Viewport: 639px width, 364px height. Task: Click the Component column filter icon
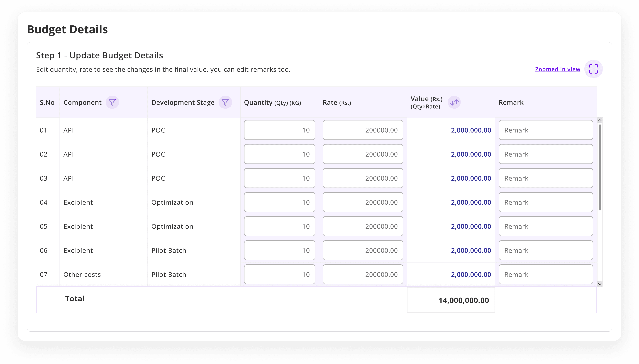coord(112,103)
